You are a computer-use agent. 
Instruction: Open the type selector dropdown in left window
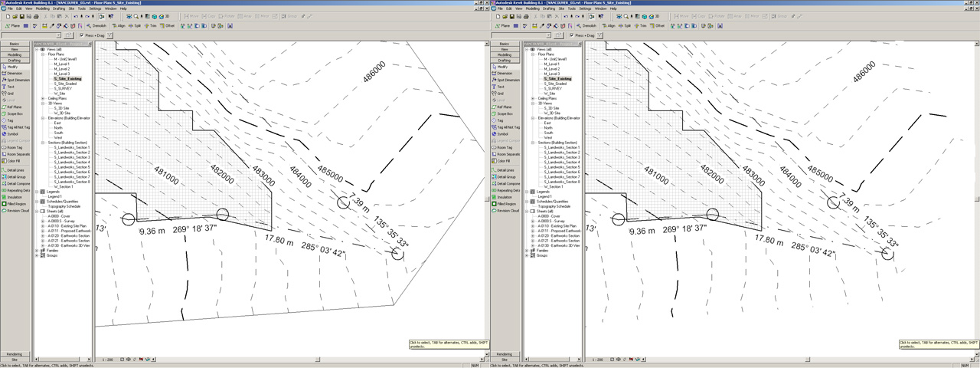pyautogui.click(x=57, y=35)
